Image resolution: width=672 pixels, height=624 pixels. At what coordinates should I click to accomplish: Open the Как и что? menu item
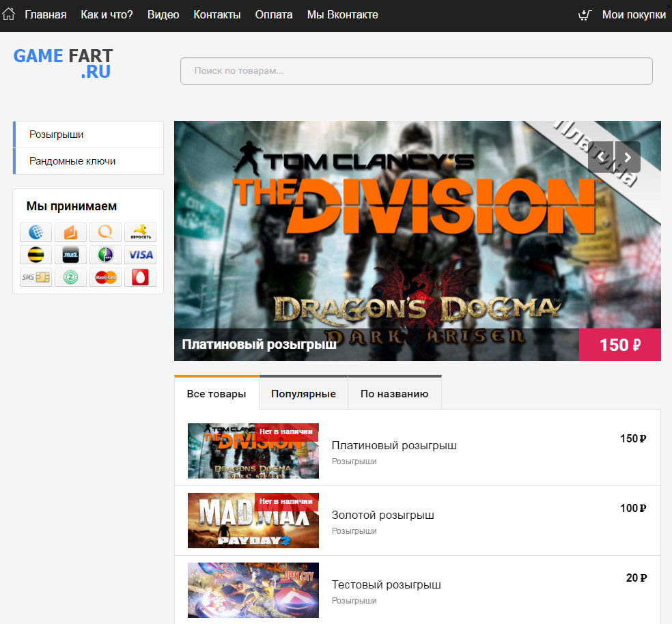click(107, 14)
